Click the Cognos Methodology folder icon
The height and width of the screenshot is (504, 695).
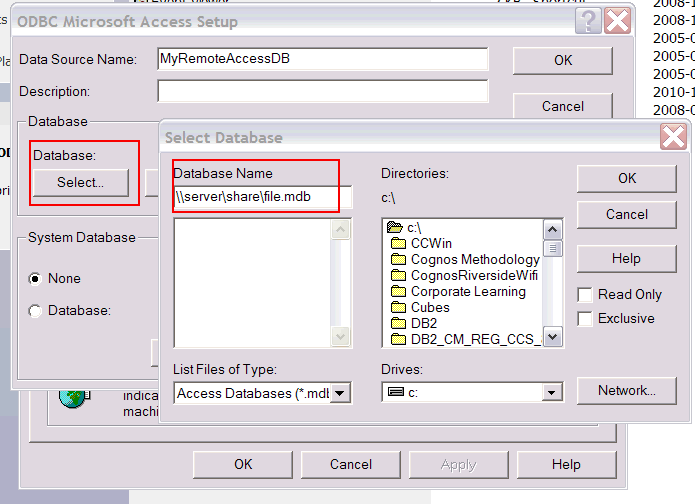click(x=398, y=259)
